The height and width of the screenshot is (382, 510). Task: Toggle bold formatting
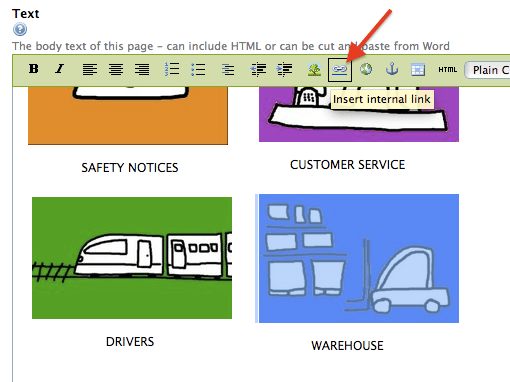tap(34, 69)
